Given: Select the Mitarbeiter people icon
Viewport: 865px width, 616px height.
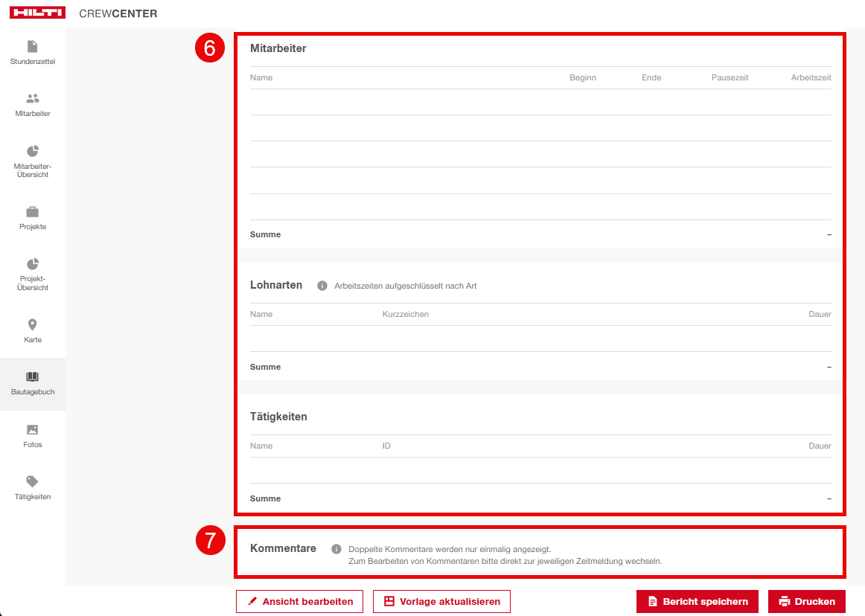Looking at the screenshot, I should tap(32, 99).
